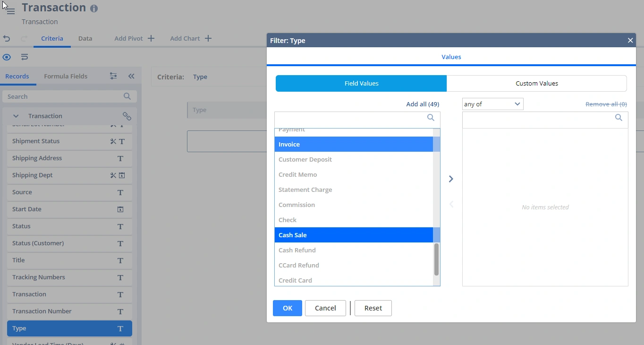Click the undo arrow icon

tap(7, 39)
